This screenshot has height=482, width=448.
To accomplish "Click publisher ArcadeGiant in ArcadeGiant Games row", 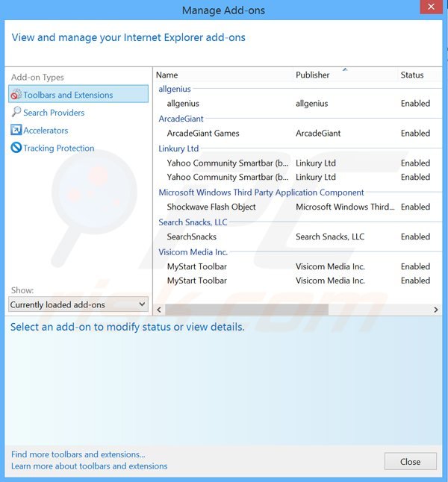I will [x=318, y=133].
